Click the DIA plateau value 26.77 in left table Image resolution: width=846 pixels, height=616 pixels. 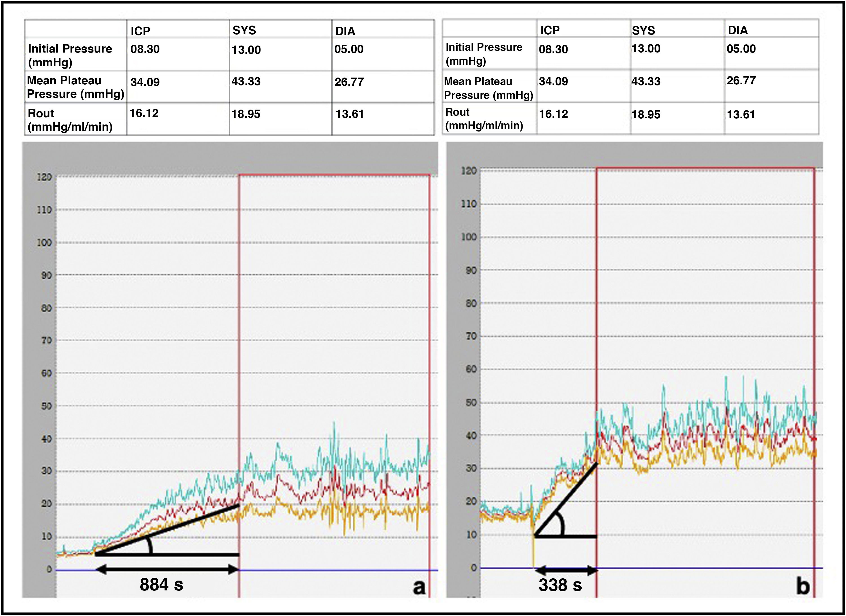pos(349,82)
